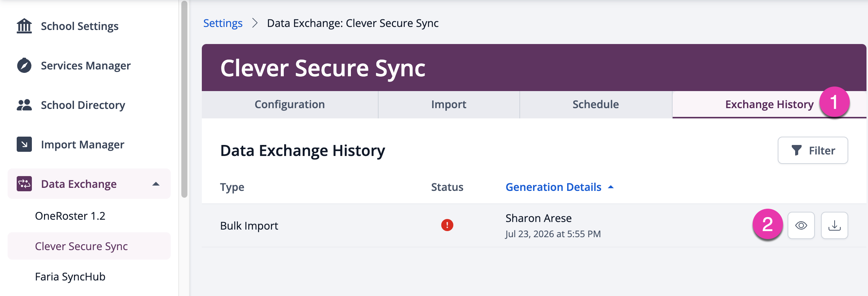868x296 pixels.
Task: Go to School Directory in the sidebar
Action: 83,105
